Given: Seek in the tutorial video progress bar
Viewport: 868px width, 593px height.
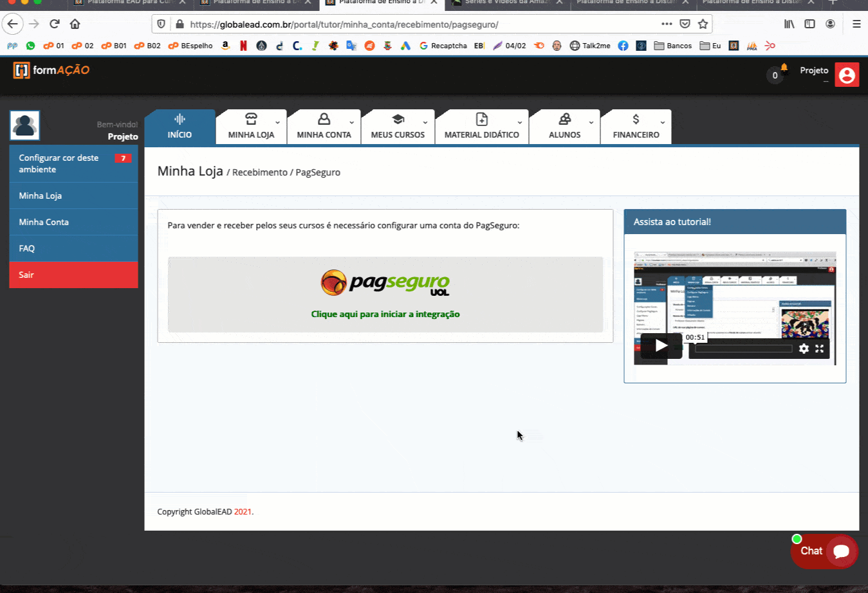Looking at the screenshot, I should [x=743, y=349].
